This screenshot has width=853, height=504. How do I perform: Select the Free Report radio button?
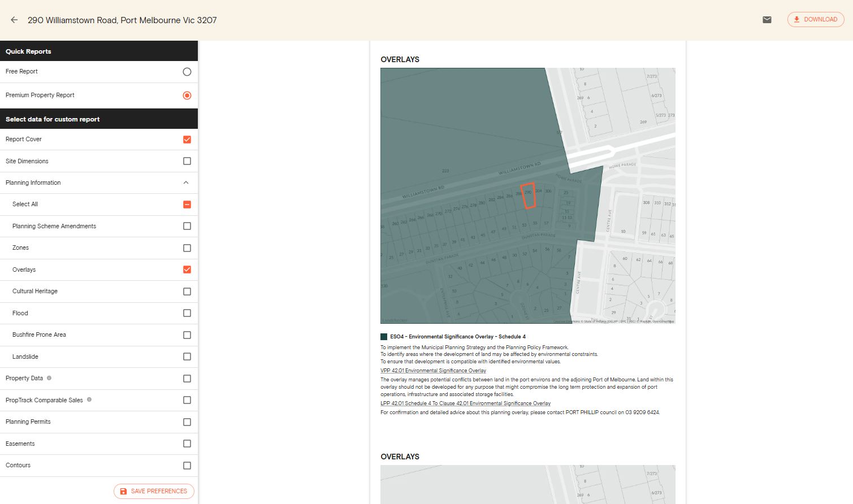click(x=187, y=72)
